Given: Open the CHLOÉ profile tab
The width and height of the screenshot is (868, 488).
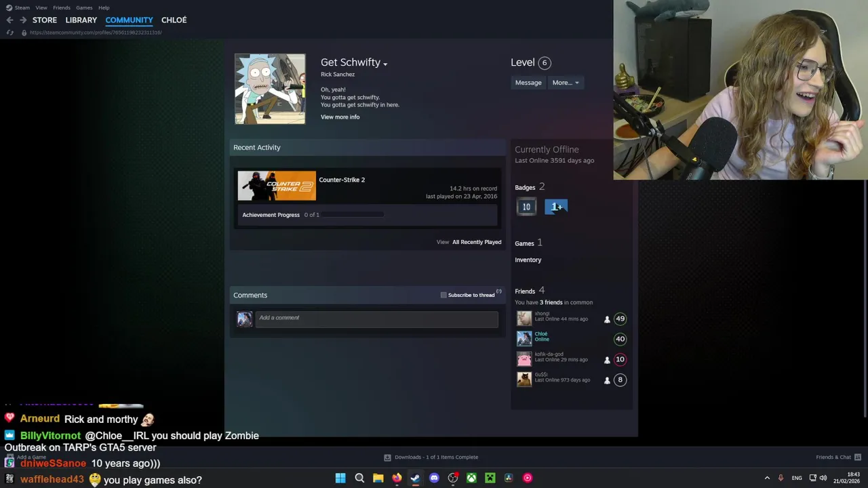Looking at the screenshot, I should [174, 20].
